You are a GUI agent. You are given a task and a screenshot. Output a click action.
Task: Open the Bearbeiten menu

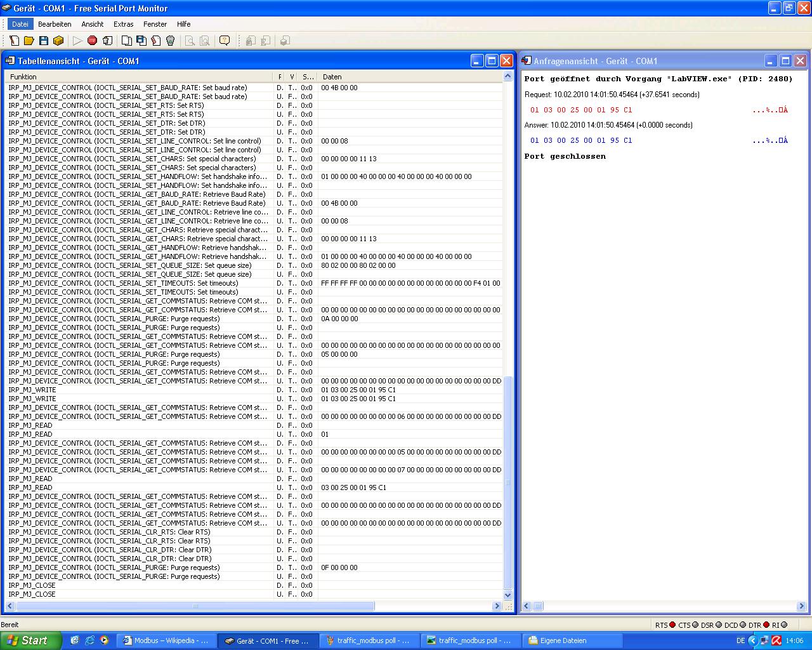tap(55, 24)
